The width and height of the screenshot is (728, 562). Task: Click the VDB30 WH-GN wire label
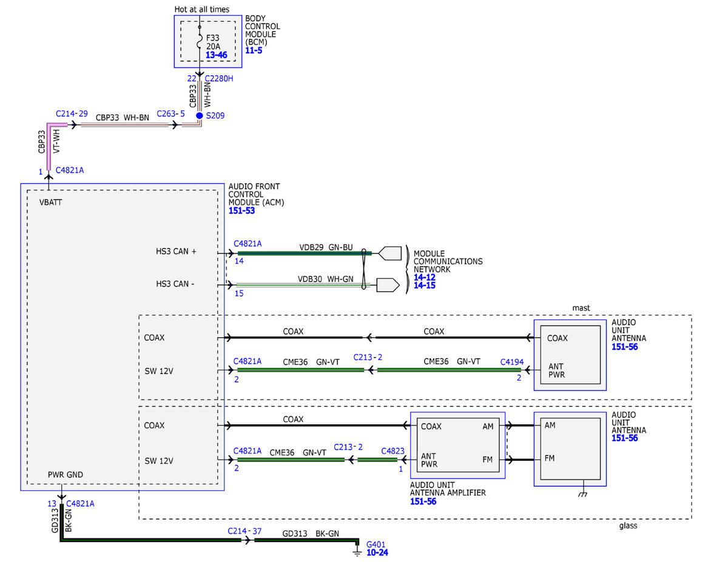pyautogui.click(x=325, y=280)
